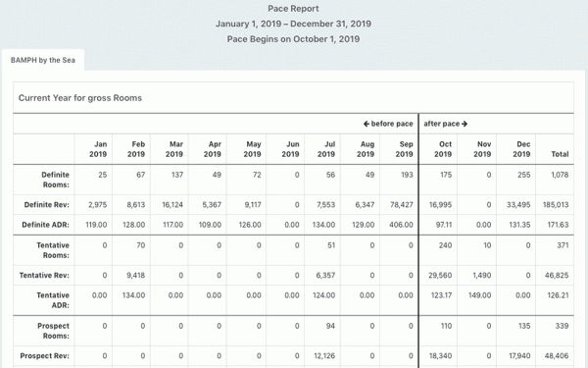Click the date range January 1, 2019 subtitle
Viewport: 588px width, 368px height.
pos(293,24)
